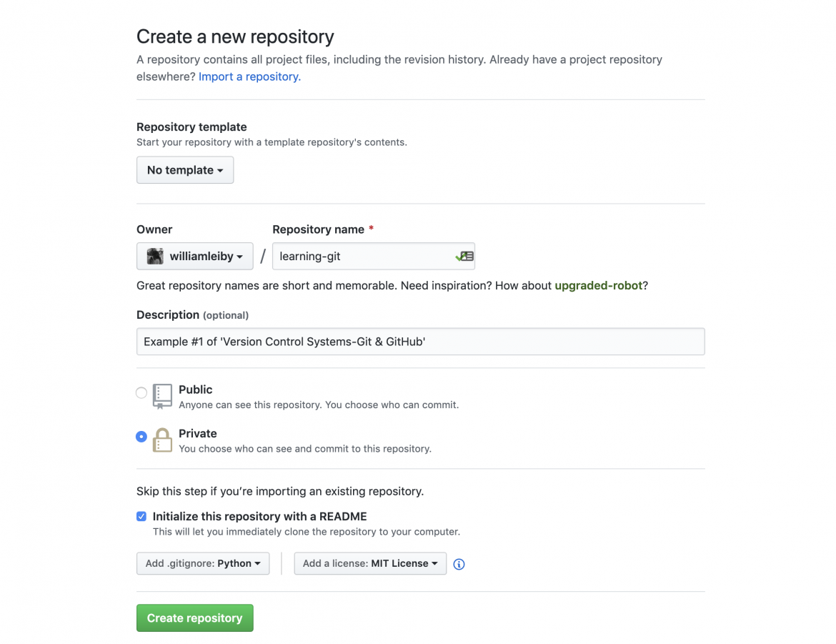Image resolution: width=836 pixels, height=644 pixels.
Task: Open the Add a license MIT License dropdown
Action: click(370, 563)
